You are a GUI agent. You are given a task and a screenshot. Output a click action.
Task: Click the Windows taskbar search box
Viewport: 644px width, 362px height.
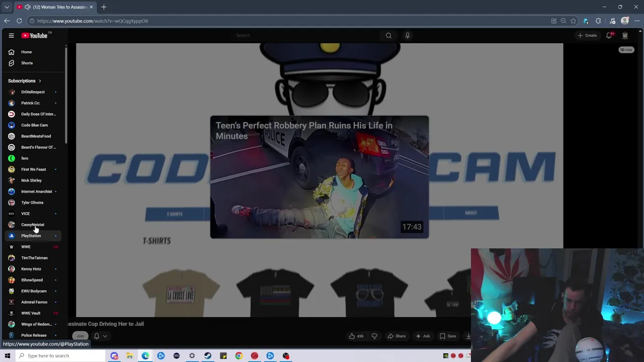click(59, 355)
